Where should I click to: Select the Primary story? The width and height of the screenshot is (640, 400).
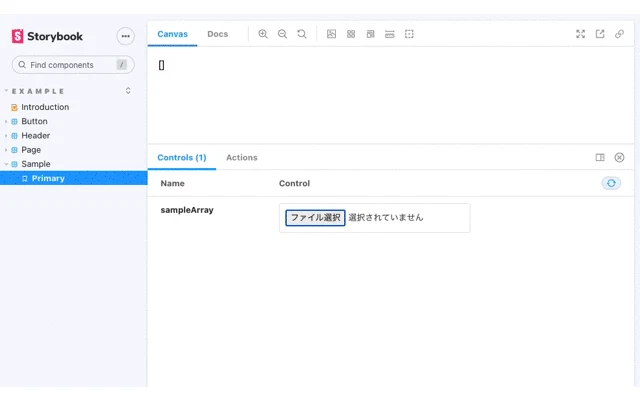pos(73,178)
